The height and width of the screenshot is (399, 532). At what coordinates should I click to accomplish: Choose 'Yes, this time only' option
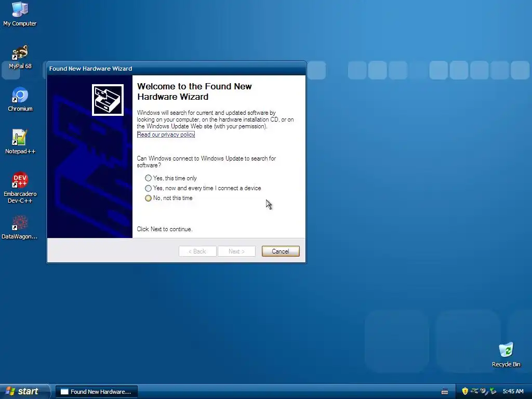click(x=170, y=178)
